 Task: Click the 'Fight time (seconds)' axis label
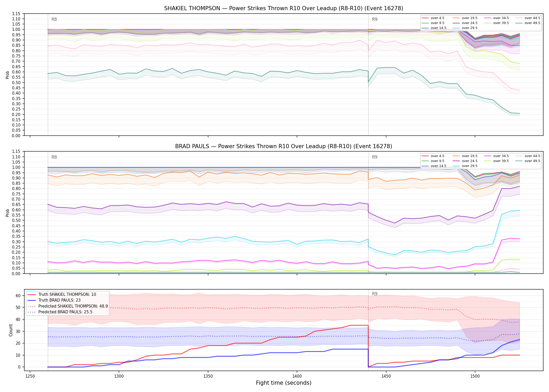[x=284, y=383]
